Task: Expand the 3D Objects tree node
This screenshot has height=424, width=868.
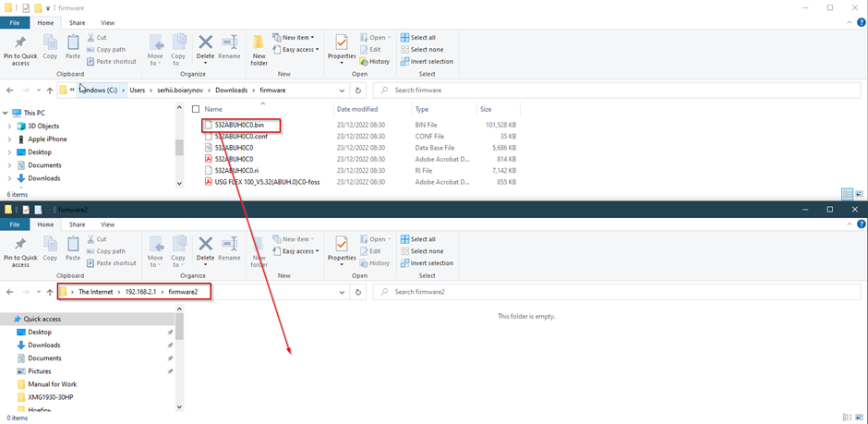Action: pyautogui.click(x=9, y=126)
